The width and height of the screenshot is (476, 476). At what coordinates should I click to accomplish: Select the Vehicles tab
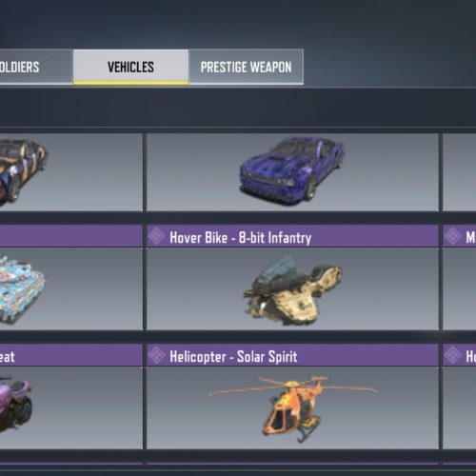point(130,67)
